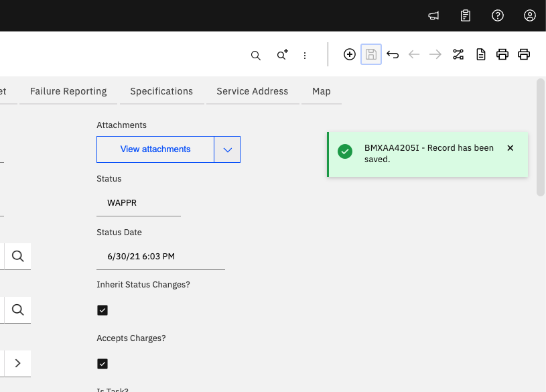Uncheck the Accepts Charges checkbox

pos(103,364)
